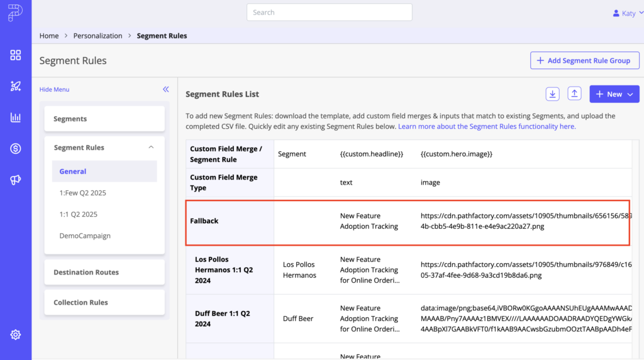Click the Segment Rules List heading
Image resolution: width=644 pixels, height=360 pixels.
pyautogui.click(x=222, y=94)
